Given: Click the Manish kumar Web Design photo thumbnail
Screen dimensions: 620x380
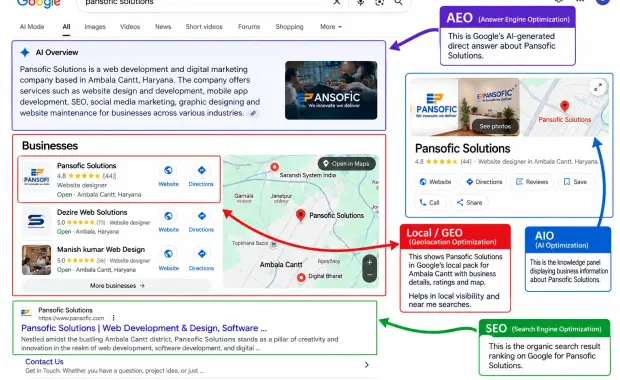Looking at the screenshot, I should point(36,260).
